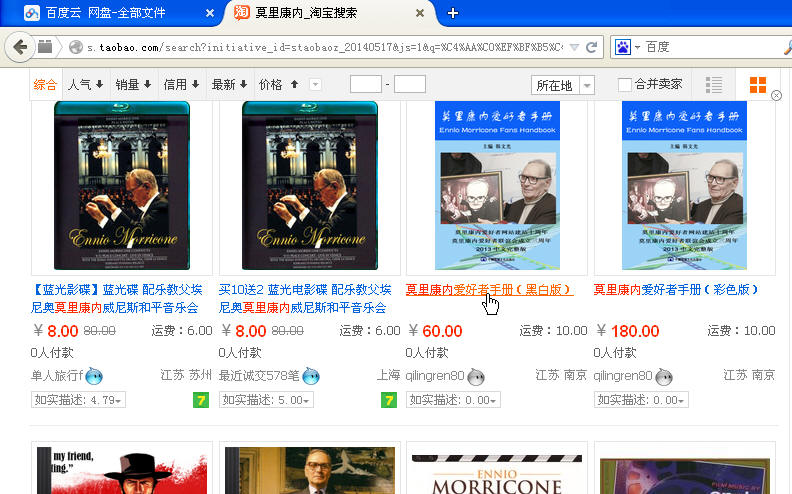Select the 综合 sorting tab

coord(45,85)
